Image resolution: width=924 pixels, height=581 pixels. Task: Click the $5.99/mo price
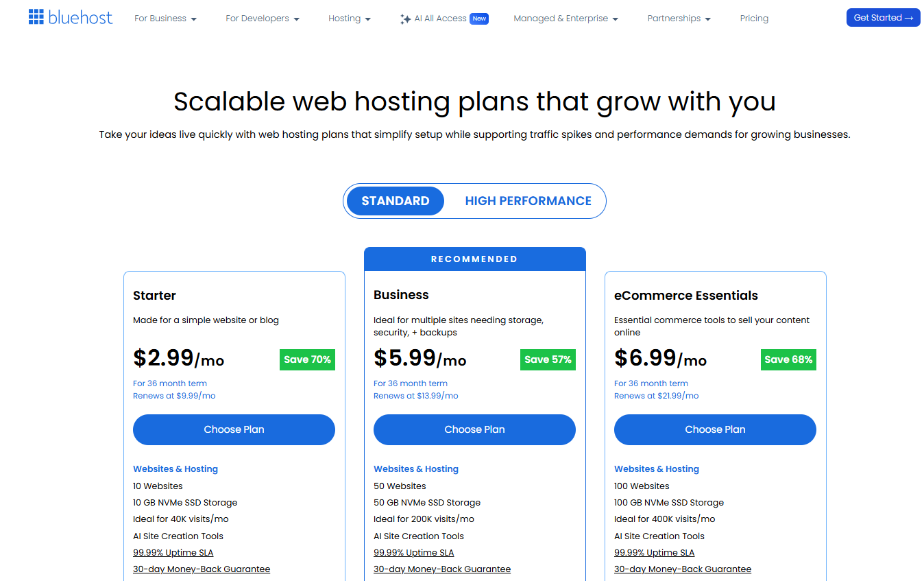click(420, 358)
